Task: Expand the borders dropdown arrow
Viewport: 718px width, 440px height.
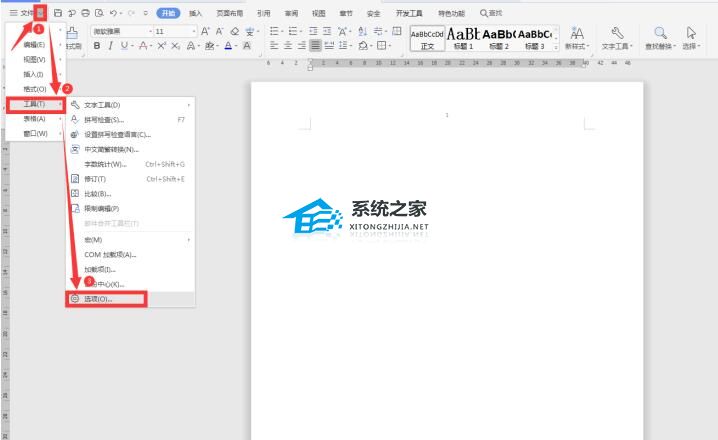Action: pos(390,46)
